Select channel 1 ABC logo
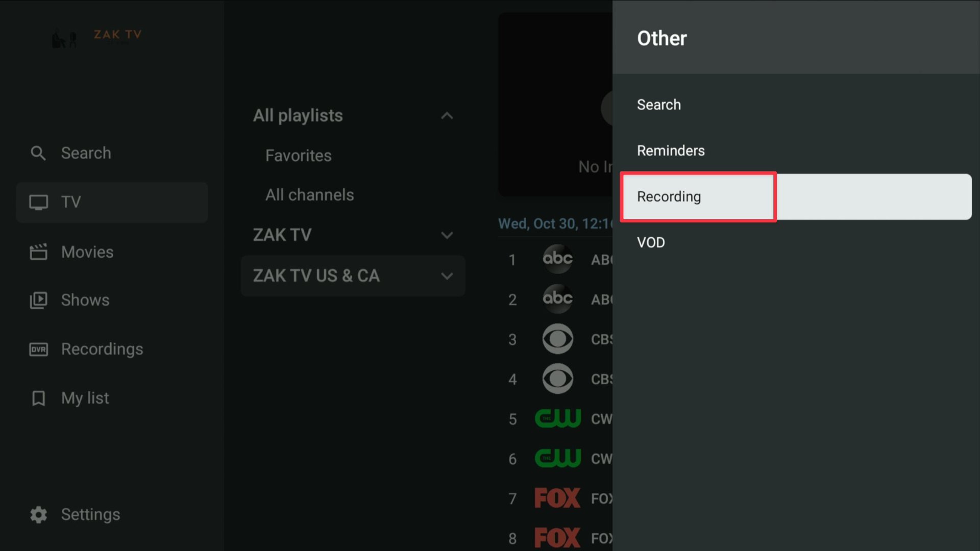 (557, 259)
